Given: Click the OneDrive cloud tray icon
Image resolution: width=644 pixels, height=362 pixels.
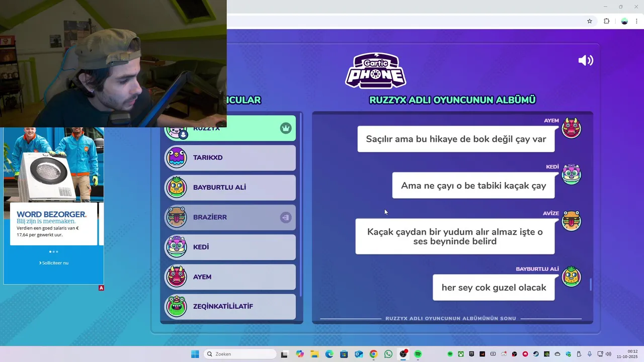Looking at the screenshot, I should tap(557, 354).
